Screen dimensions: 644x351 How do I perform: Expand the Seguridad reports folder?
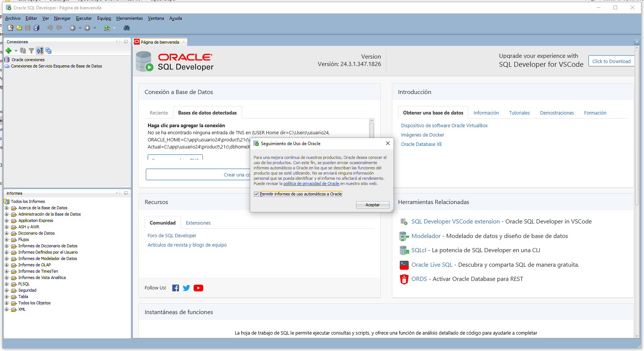[x=6, y=290]
